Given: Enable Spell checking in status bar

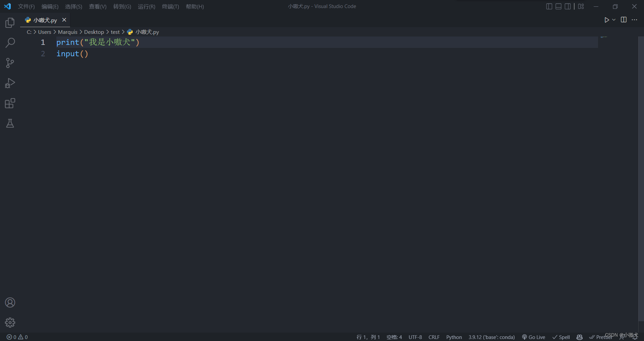Looking at the screenshot, I should tap(560, 337).
